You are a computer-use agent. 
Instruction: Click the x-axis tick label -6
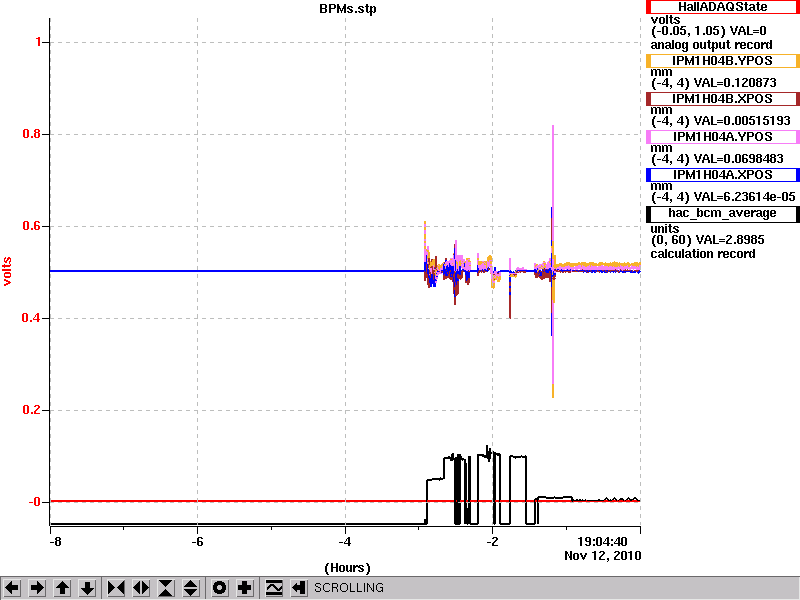197,541
